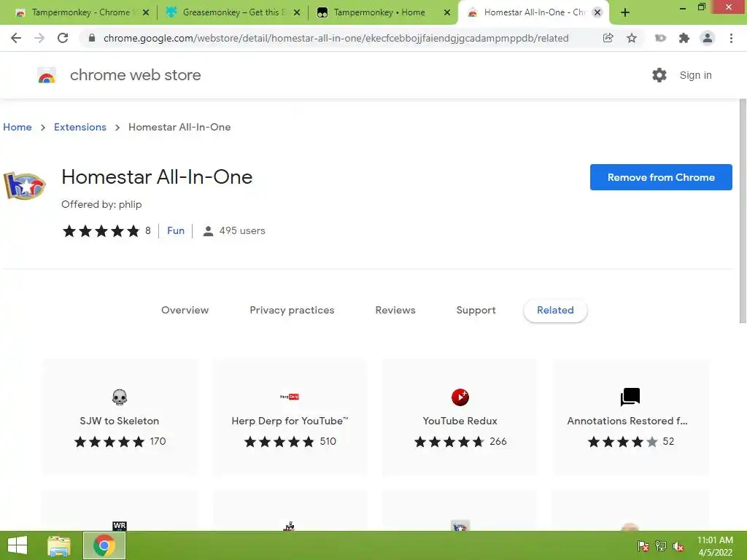
Task: Click the URL address bar field
Action: click(336, 38)
